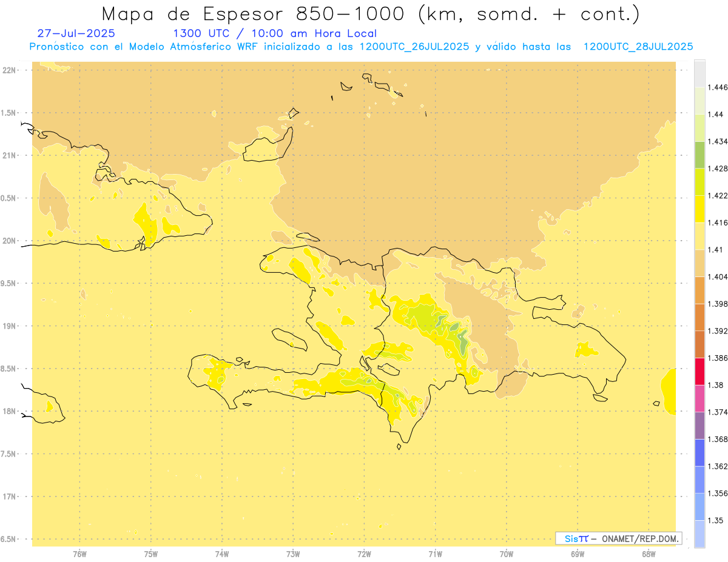This screenshot has height=562, width=728.
Task: Click the '20N' latitude axis label
Action: [x=10, y=240]
